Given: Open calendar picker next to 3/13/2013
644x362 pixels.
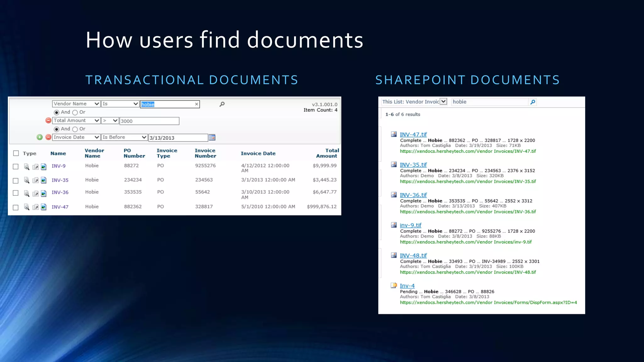Looking at the screenshot, I should tap(212, 137).
